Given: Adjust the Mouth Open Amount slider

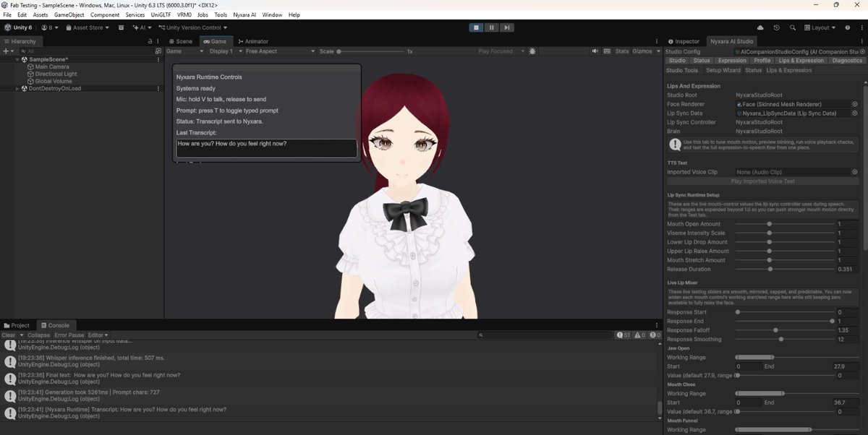Looking at the screenshot, I should coord(784,224).
